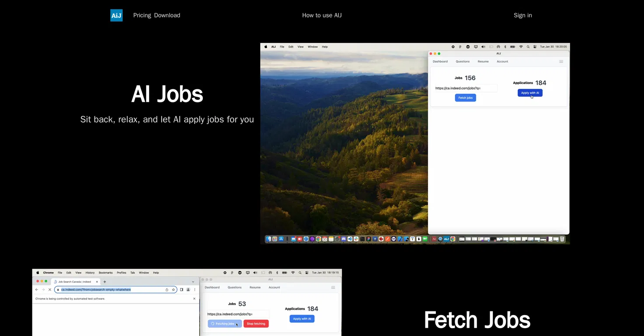Image resolution: width=644 pixels, height=336 pixels.
Task: Open the Account tab in hero screenshot
Action: (x=502, y=61)
